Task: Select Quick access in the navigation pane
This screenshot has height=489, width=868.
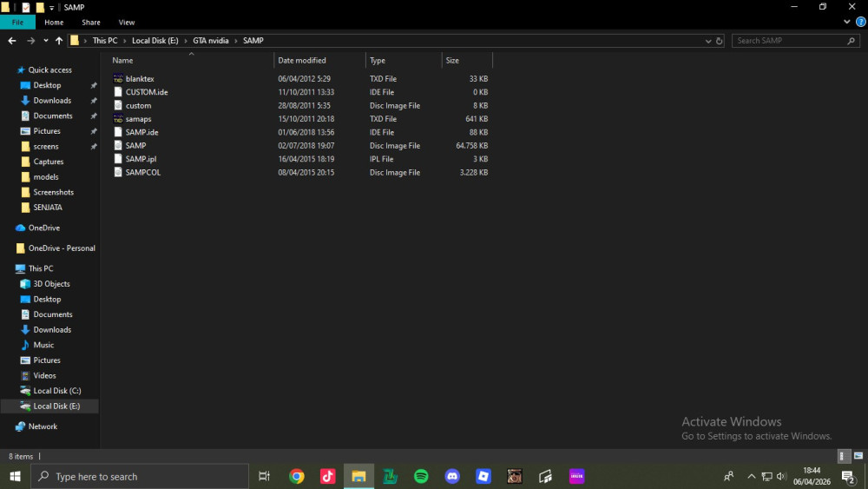Action: click(49, 69)
